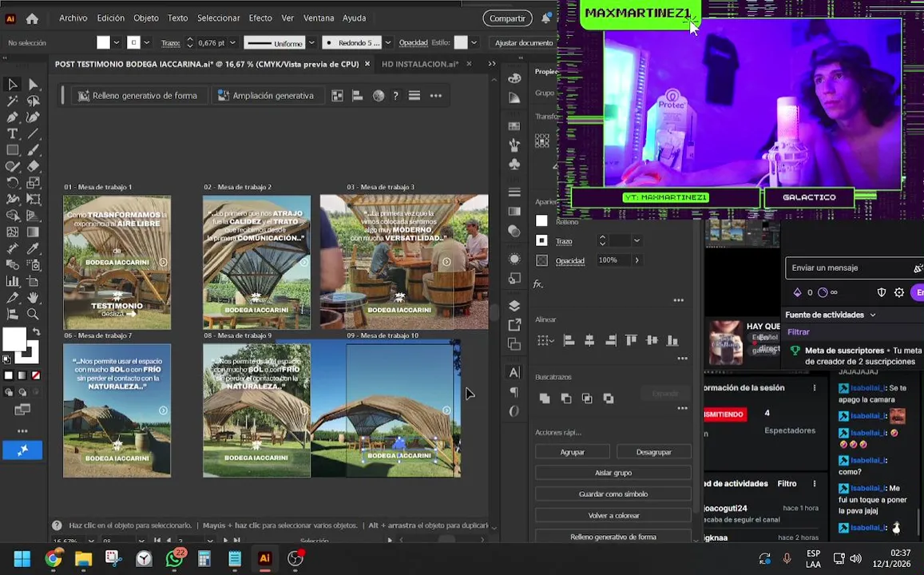Open the Efecto menu
The image size is (924, 575).
click(260, 18)
